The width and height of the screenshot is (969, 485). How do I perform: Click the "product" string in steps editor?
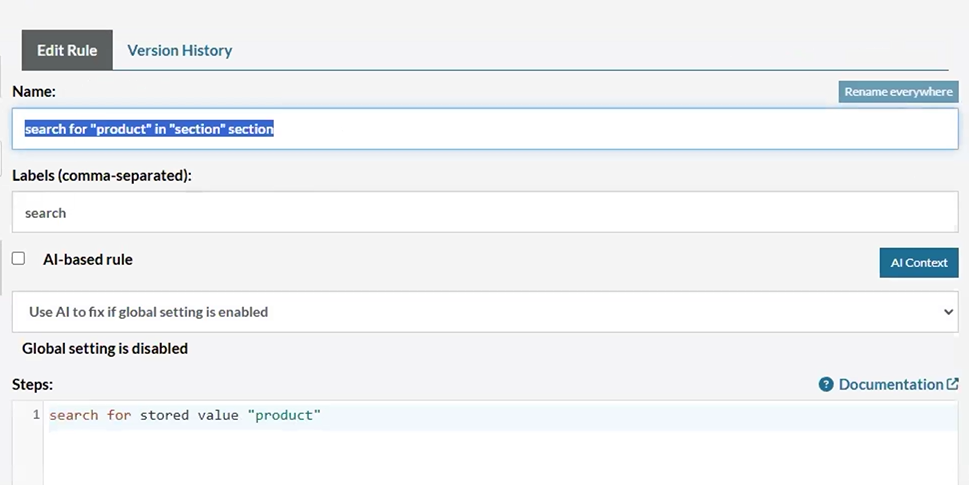tap(284, 415)
